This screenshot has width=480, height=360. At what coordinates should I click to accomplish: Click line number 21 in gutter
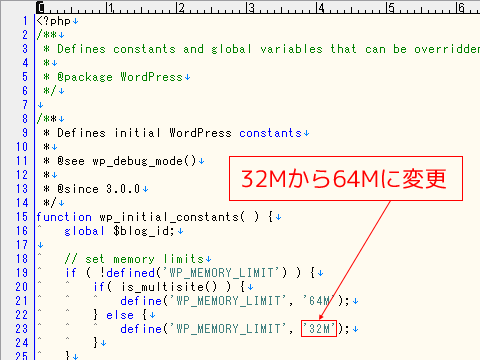[22, 301]
